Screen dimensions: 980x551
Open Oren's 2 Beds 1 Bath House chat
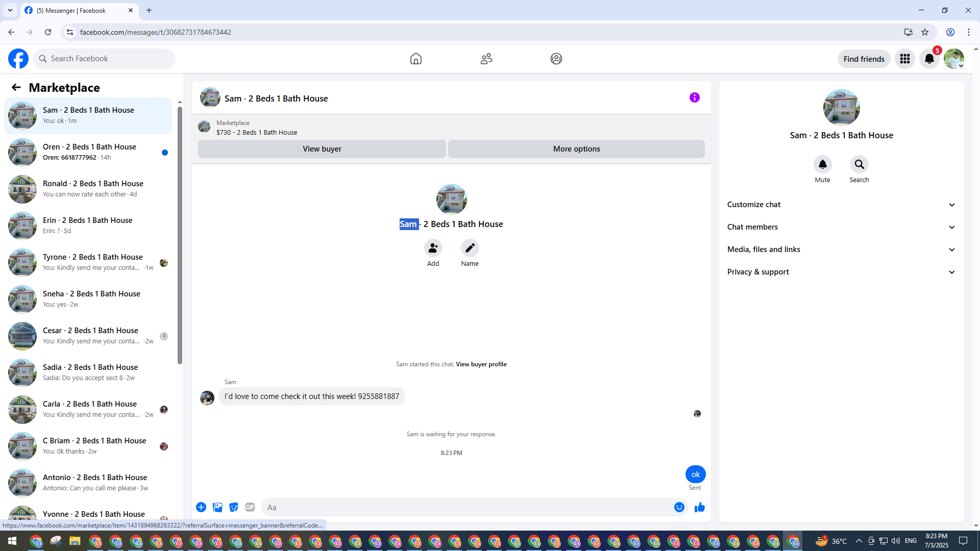tap(89, 152)
